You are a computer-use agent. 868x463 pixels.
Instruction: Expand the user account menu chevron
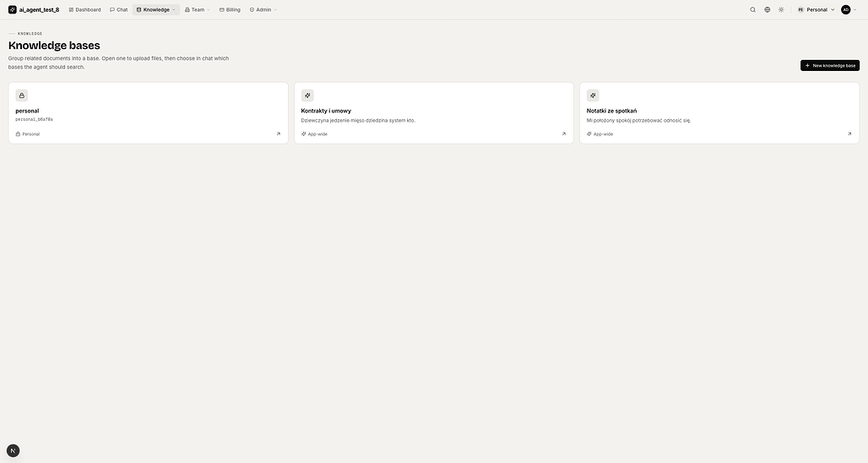[x=855, y=9]
